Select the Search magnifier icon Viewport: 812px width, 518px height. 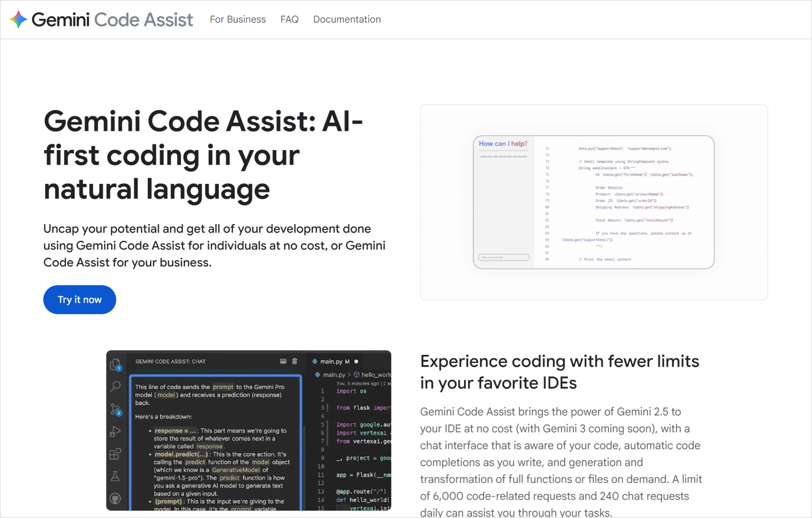[114, 387]
